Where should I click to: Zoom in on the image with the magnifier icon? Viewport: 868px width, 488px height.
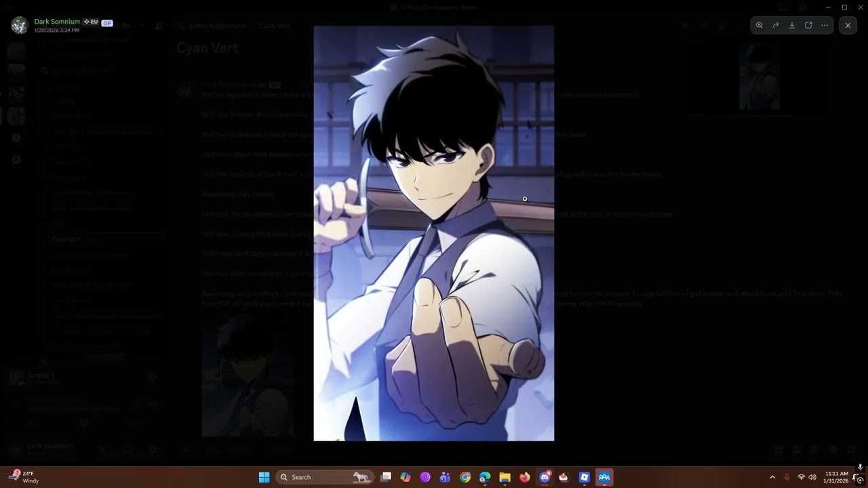[x=759, y=25]
